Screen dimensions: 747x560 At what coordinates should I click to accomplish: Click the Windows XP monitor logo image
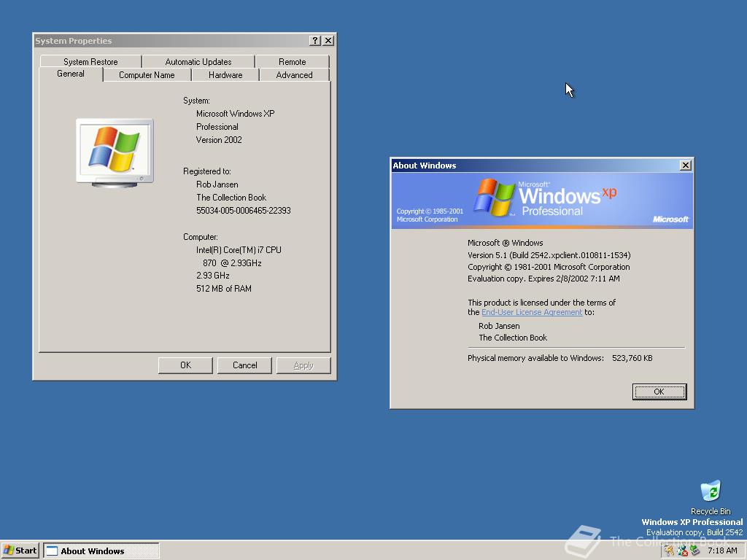coord(115,153)
